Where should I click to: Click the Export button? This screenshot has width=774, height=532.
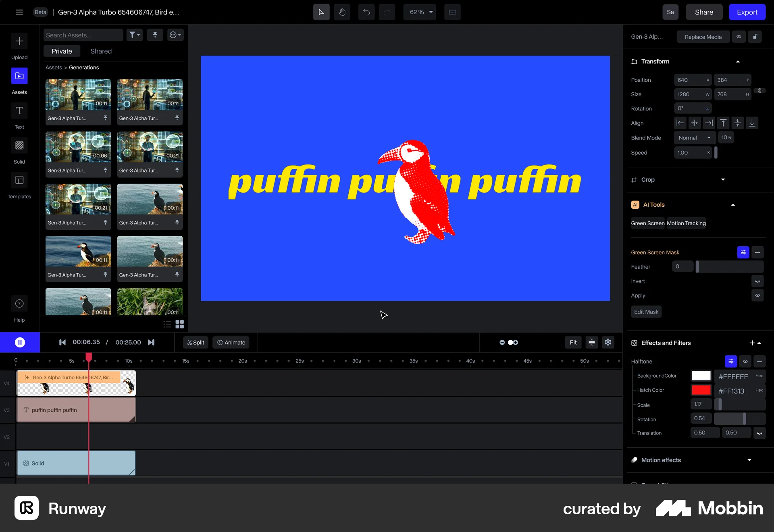coord(747,12)
